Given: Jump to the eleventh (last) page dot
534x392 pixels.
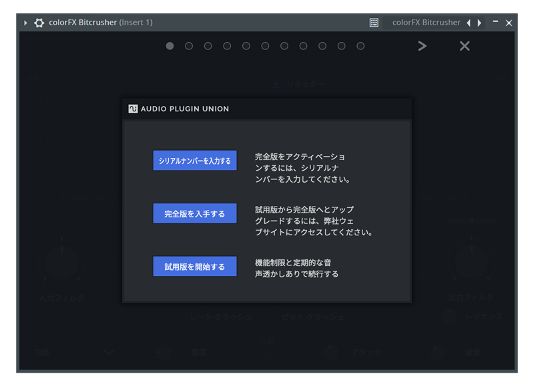Looking at the screenshot, I should pos(360,46).
